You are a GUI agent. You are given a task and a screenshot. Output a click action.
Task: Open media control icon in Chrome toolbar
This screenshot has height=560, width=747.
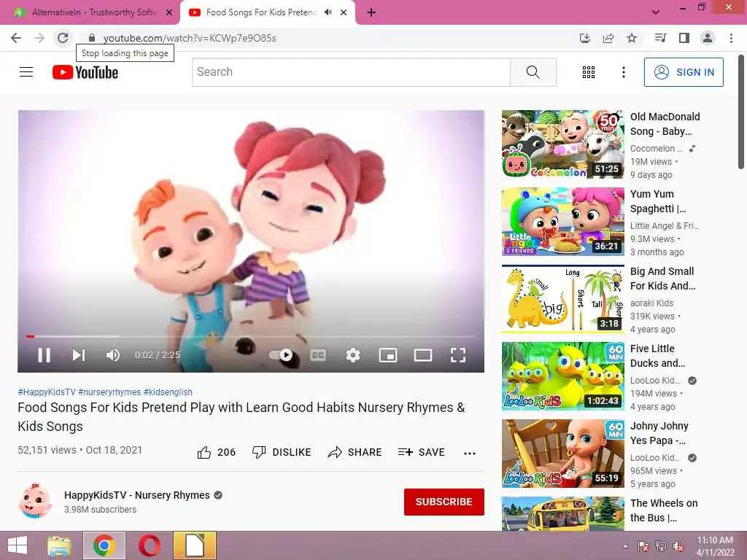click(x=660, y=38)
